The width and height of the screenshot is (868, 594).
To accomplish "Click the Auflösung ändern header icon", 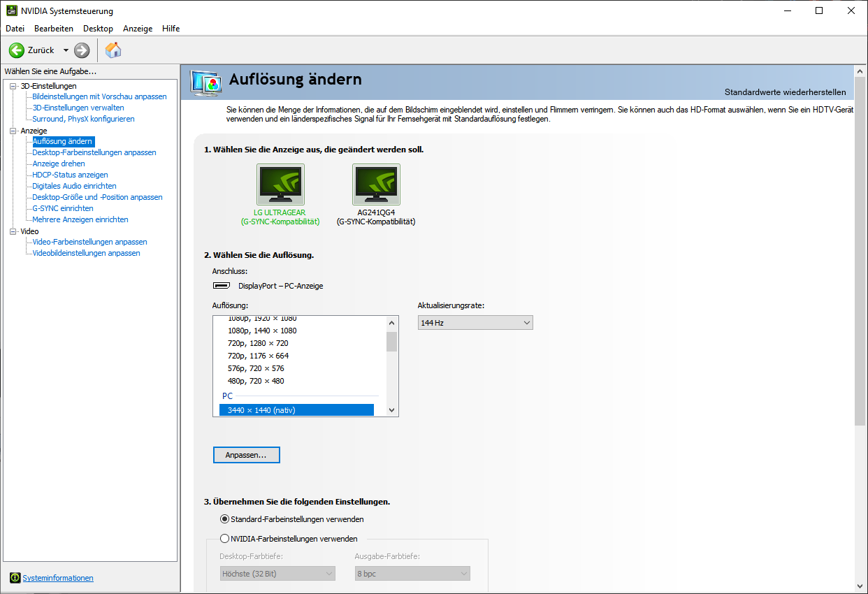I will point(206,82).
